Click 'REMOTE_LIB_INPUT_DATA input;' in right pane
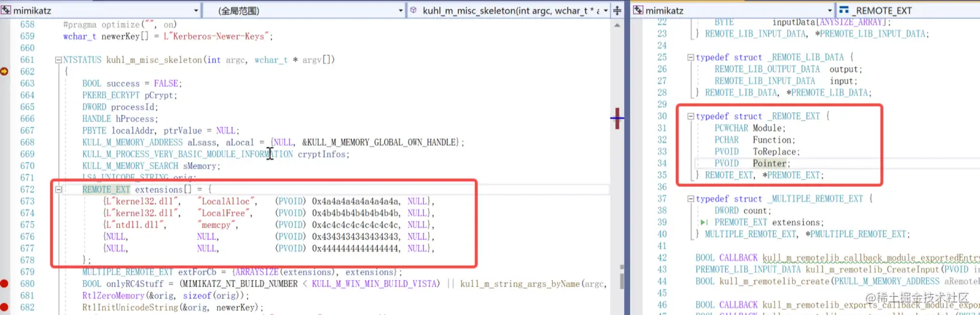The height and width of the screenshot is (315, 980). pos(786,80)
